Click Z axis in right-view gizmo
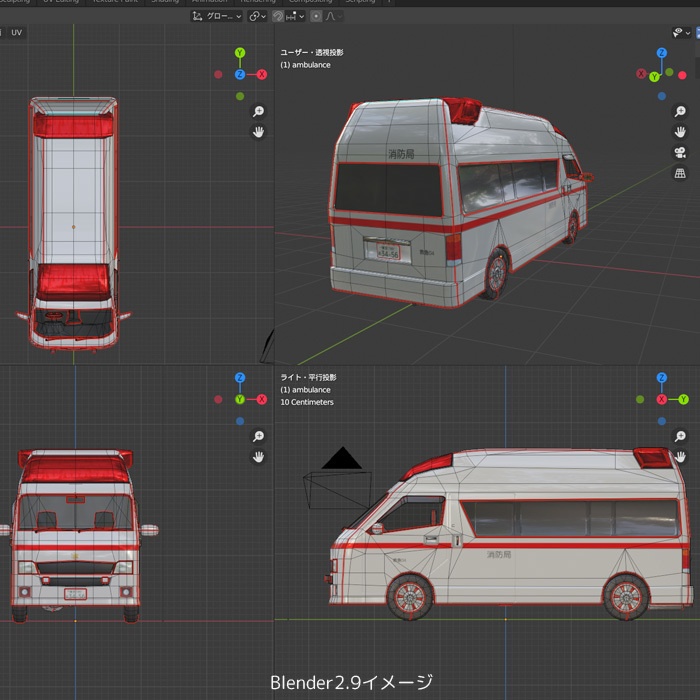 [662, 378]
